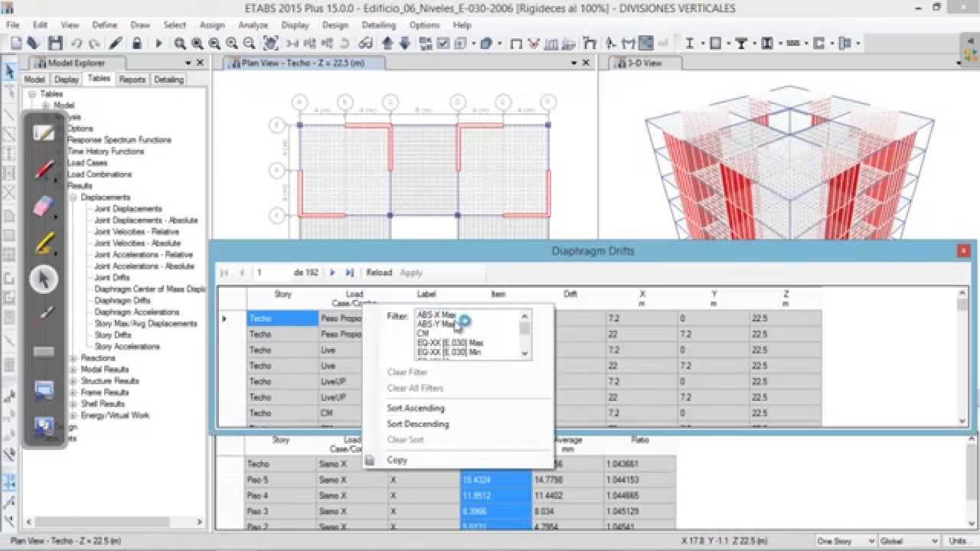Select 'ABS-X Max' in the filter list
Image resolution: width=980 pixels, height=551 pixels.
[x=436, y=315]
